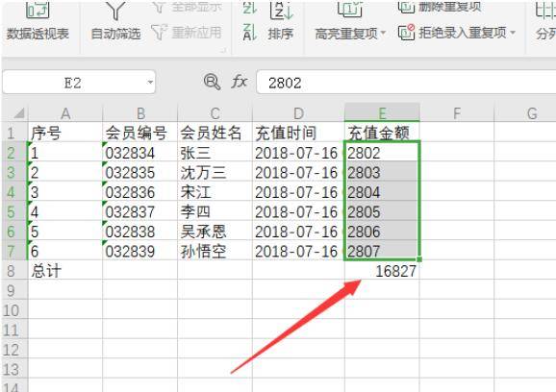Screen dimensions: 556x392
Task: Select the column A header
Action: [65, 113]
